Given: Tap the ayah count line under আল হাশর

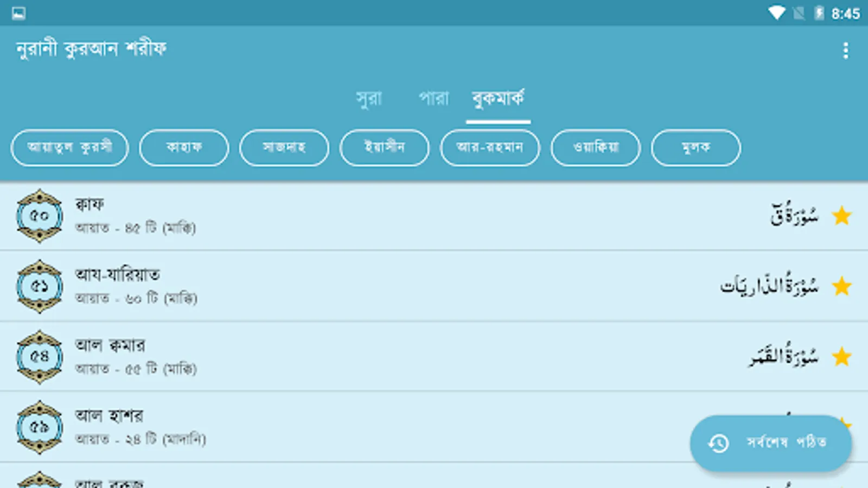Looking at the screenshot, I should (141, 439).
